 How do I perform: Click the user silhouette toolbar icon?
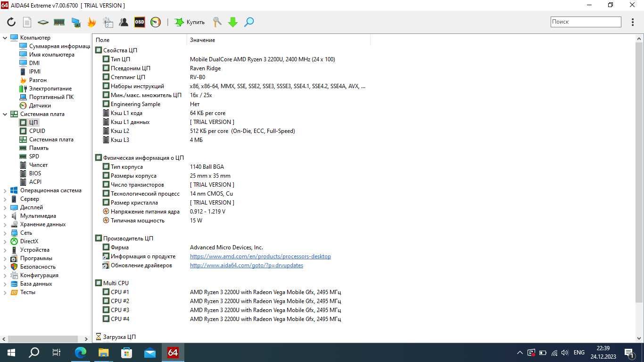coord(124,22)
